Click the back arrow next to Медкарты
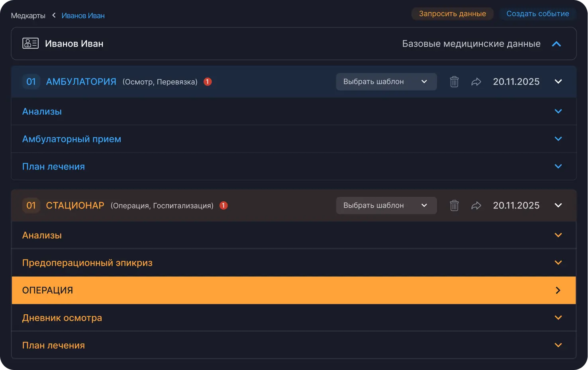588x370 pixels. click(54, 15)
